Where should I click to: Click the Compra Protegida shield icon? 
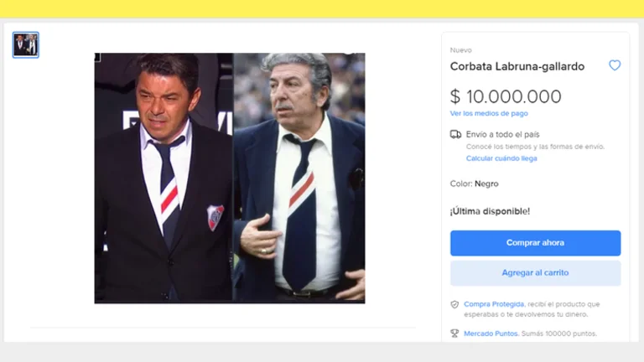click(454, 304)
